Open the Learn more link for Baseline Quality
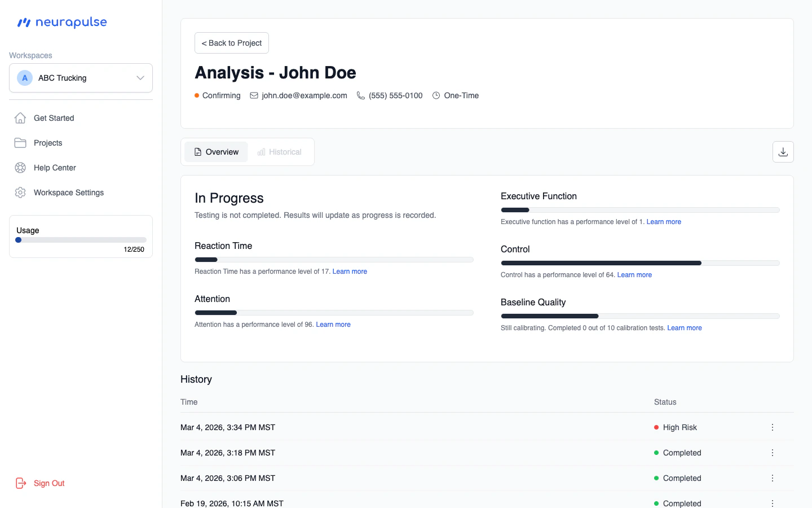The width and height of the screenshot is (812, 508). (685, 328)
